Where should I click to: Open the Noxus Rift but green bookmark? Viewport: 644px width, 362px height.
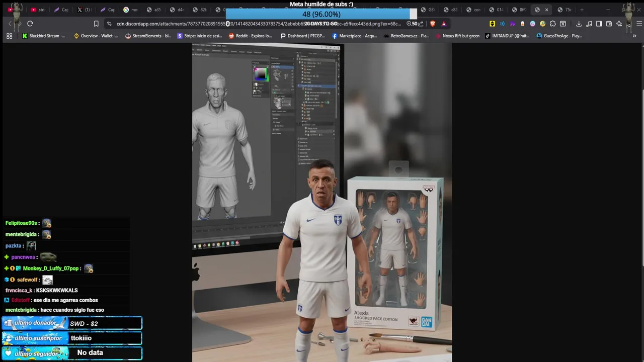click(457, 36)
